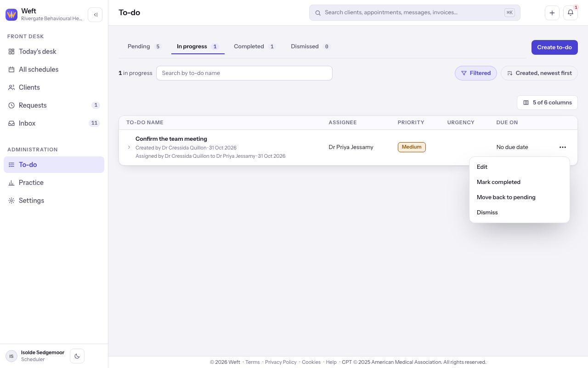
Task: Toggle dark mode with the moon icon
Action: tap(77, 356)
